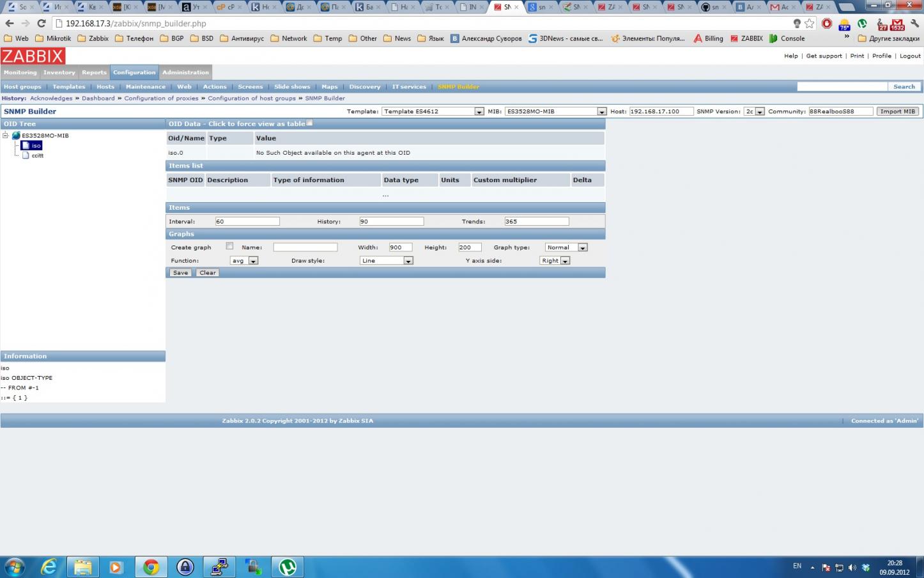Screen dimensions: 924x578
Task: Go back using browser back arrow
Action: coord(10,24)
